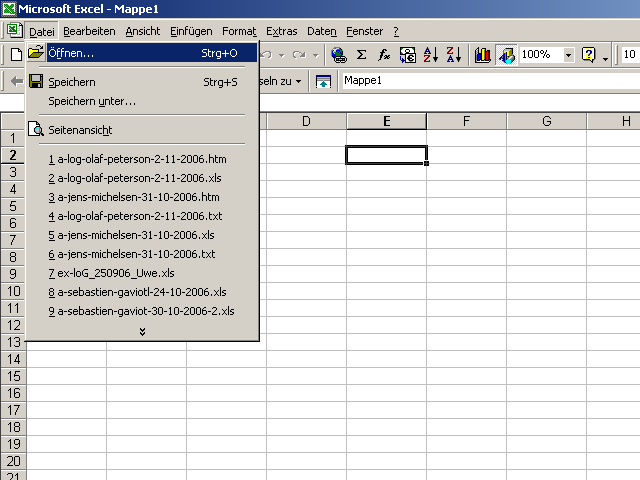
Task: Toggle the Drawing toolbar icon
Action: 506,55
